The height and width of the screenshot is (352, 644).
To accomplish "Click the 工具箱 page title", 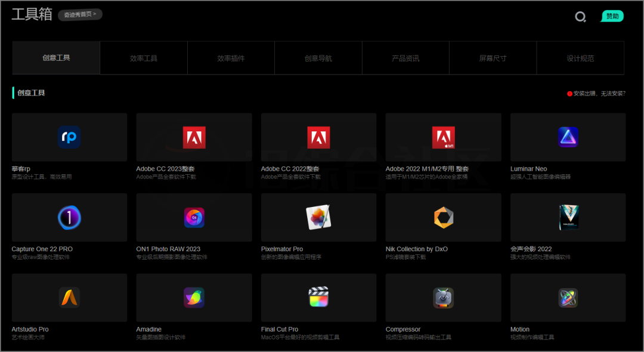I will pyautogui.click(x=32, y=14).
